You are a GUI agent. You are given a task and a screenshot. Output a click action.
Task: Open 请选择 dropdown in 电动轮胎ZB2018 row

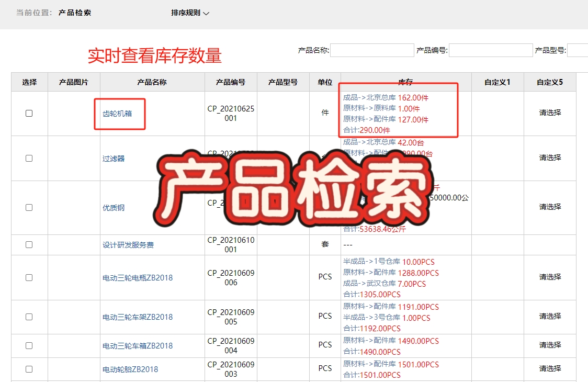(550, 368)
